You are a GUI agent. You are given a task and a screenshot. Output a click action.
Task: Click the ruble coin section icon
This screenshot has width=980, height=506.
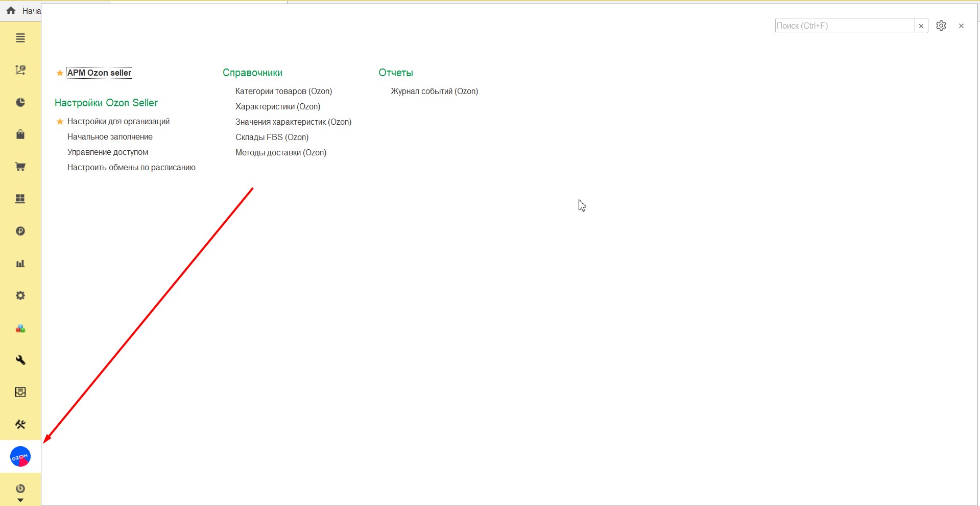click(x=20, y=231)
